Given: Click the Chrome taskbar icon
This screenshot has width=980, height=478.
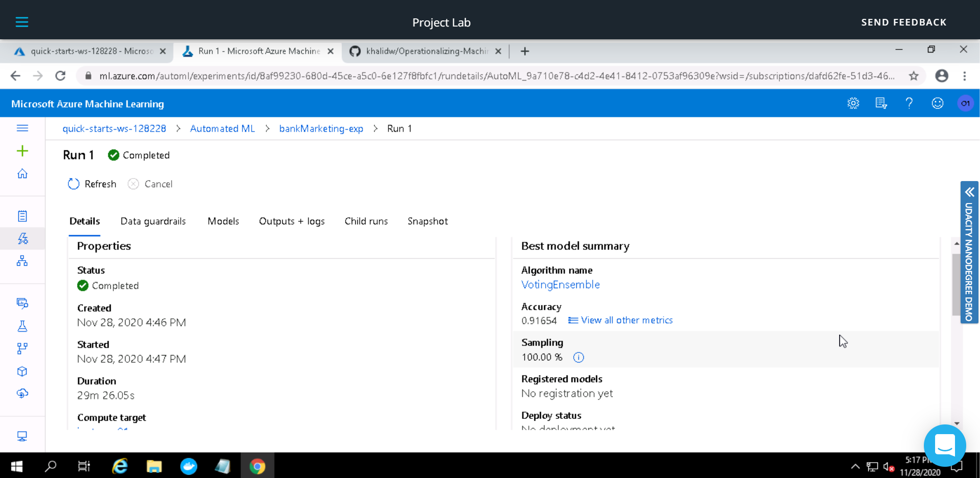Looking at the screenshot, I should (x=257, y=466).
